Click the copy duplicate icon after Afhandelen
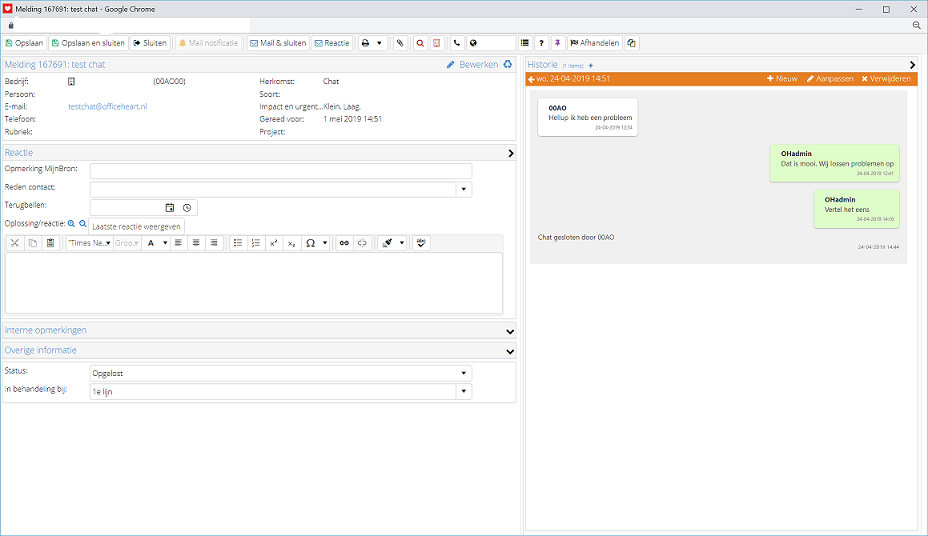The width and height of the screenshot is (928, 536). click(631, 43)
